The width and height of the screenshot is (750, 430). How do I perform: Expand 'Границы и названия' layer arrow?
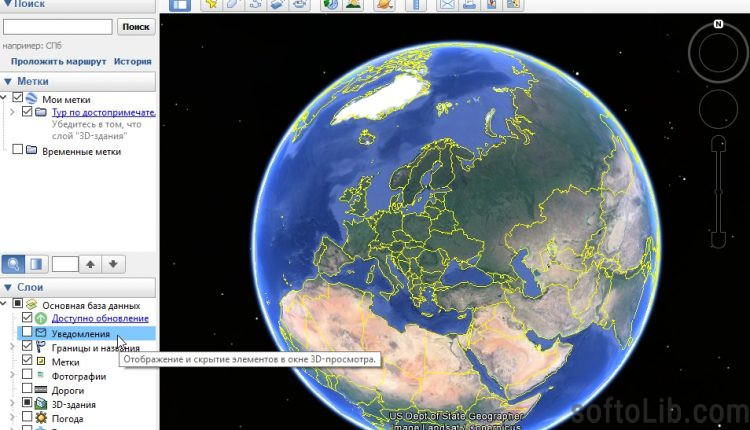(x=12, y=347)
